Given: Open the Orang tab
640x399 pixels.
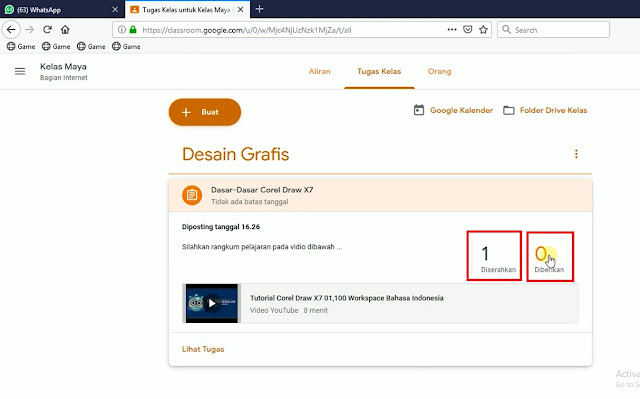Looking at the screenshot, I should (440, 71).
